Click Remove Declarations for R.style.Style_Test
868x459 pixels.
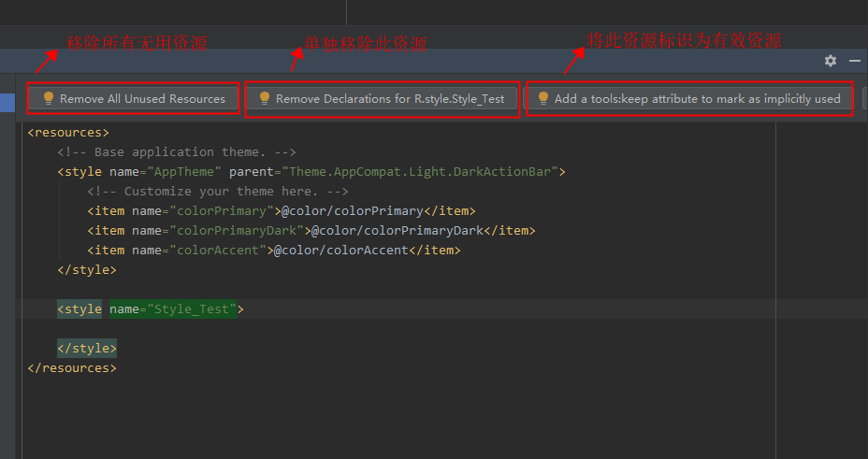[382, 99]
